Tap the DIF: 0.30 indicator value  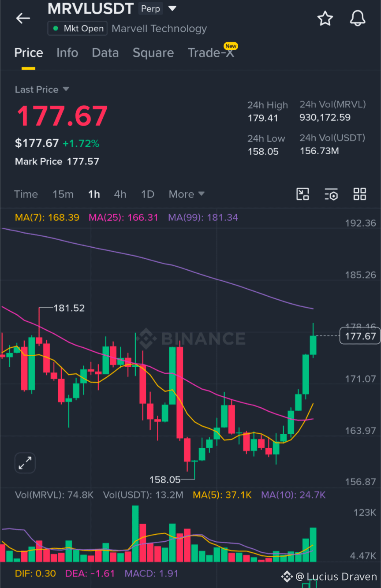pos(35,573)
